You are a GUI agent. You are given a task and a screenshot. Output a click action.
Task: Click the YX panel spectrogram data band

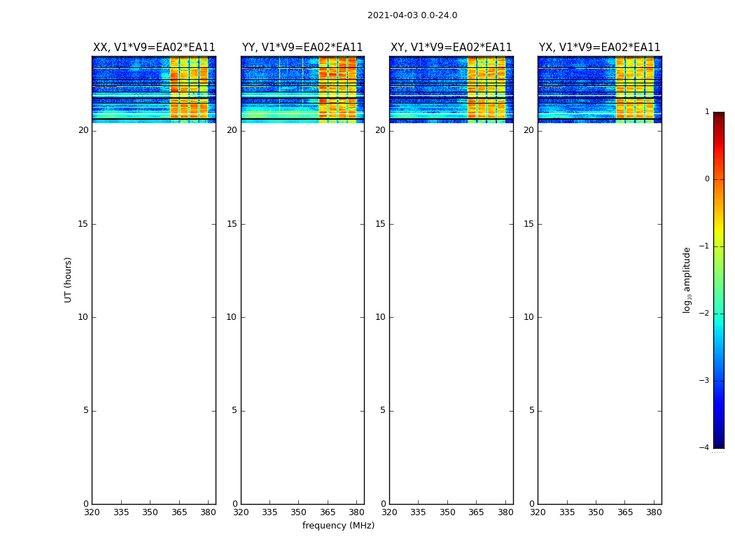[599, 90]
